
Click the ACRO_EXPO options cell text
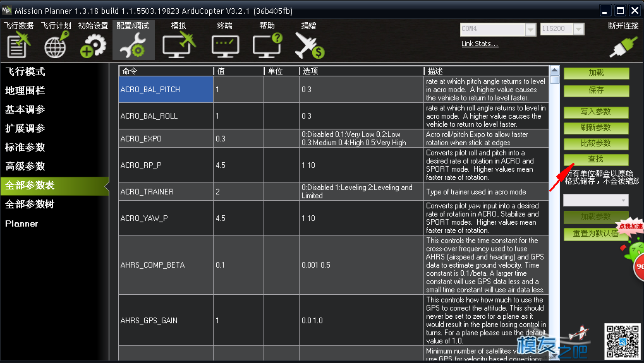[x=354, y=139]
